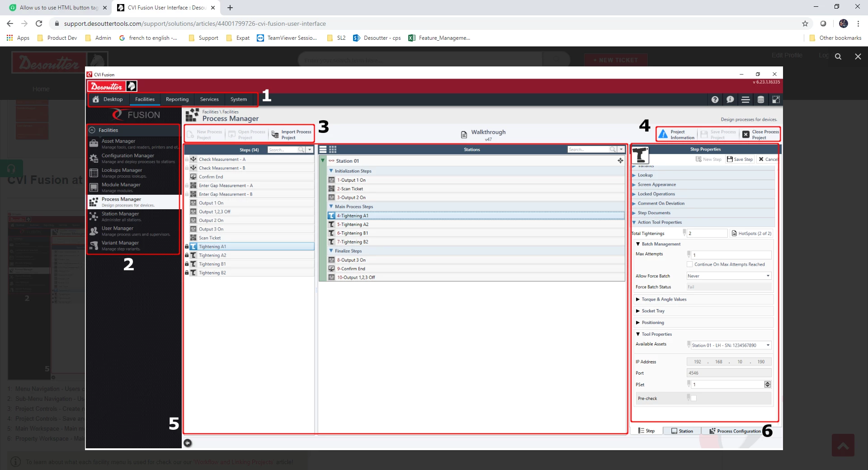Open Station Manager in the sidebar
The width and height of the screenshot is (868, 470).
(134, 216)
